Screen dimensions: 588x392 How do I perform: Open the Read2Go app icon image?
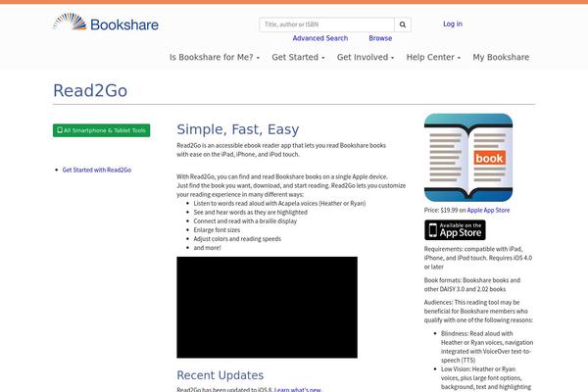[x=468, y=158]
